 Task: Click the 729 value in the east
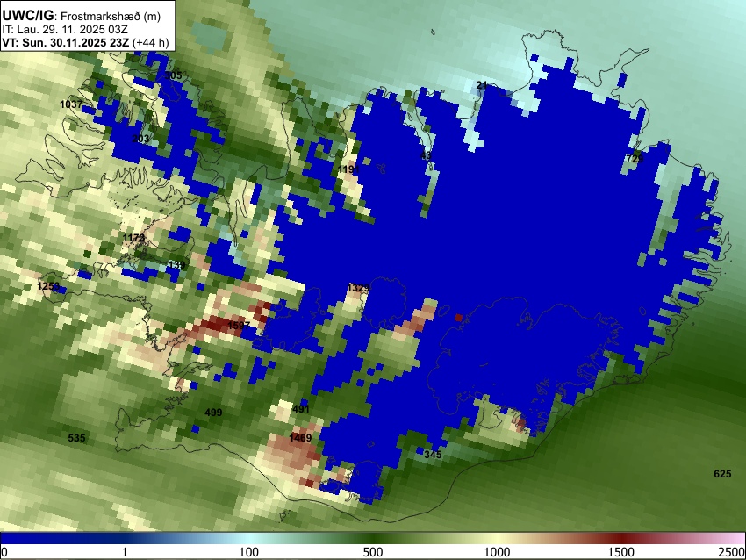coord(635,159)
